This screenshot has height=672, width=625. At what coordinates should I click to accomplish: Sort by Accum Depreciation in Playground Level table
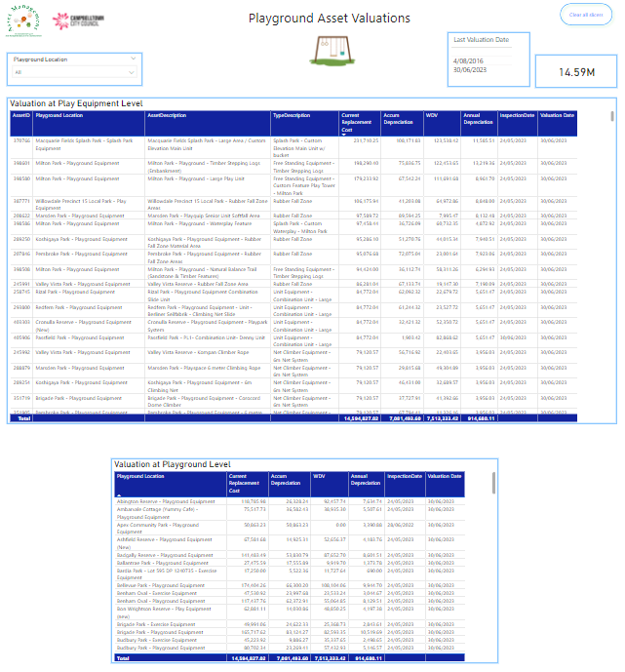[286, 480]
